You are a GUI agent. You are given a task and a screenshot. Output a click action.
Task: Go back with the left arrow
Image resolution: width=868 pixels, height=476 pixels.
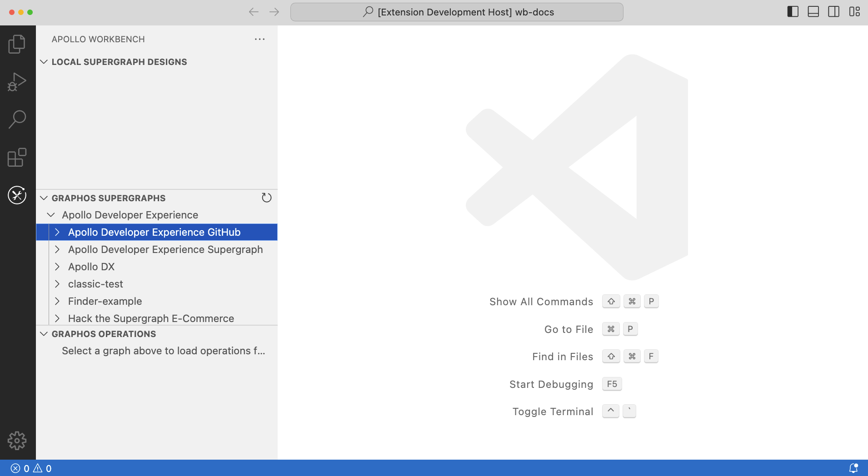coord(254,12)
